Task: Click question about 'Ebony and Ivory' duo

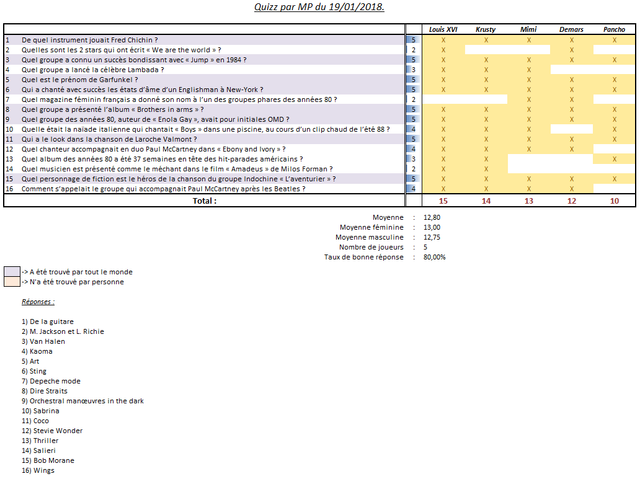Action: point(153,149)
